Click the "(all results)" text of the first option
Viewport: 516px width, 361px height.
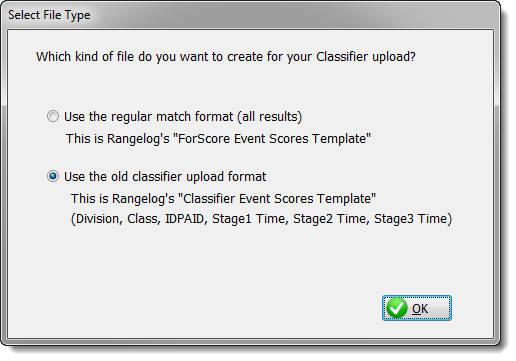tap(270, 117)
